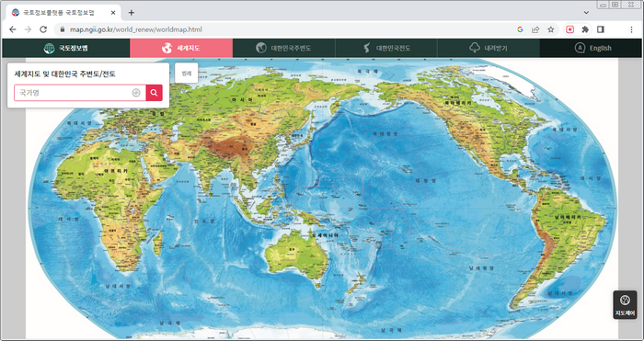This screenshot has width=644, height=341.
Task: Click the red search magnifier button
Action: pos(154,93)
